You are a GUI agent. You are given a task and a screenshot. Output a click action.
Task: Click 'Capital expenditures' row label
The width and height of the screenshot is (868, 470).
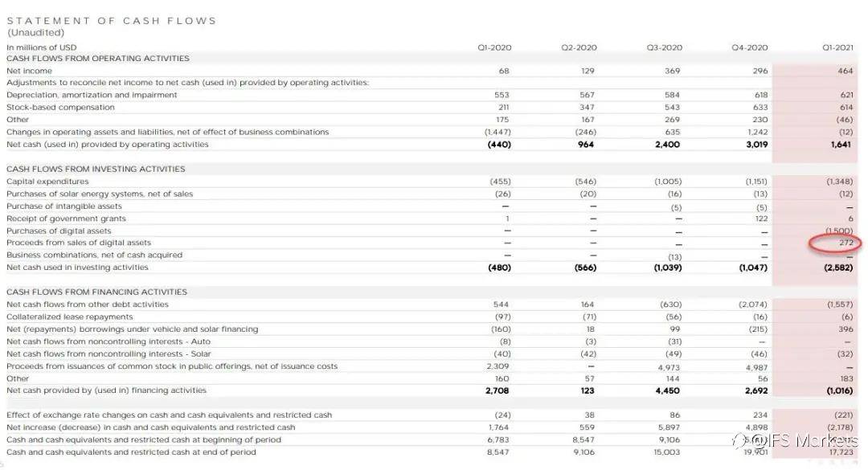point(47,182)
